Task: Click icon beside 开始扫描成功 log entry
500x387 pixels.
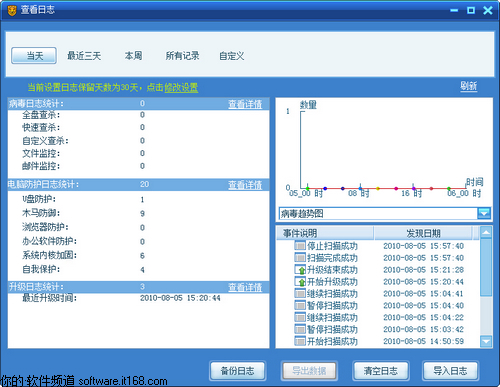Action: pyautogui.click(x=300, y=341)
